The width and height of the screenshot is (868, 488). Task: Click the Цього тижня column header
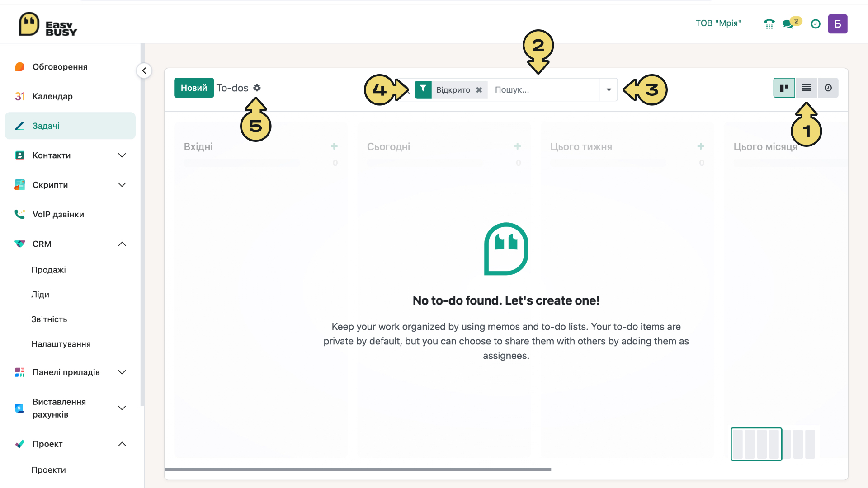click(581, 147)
